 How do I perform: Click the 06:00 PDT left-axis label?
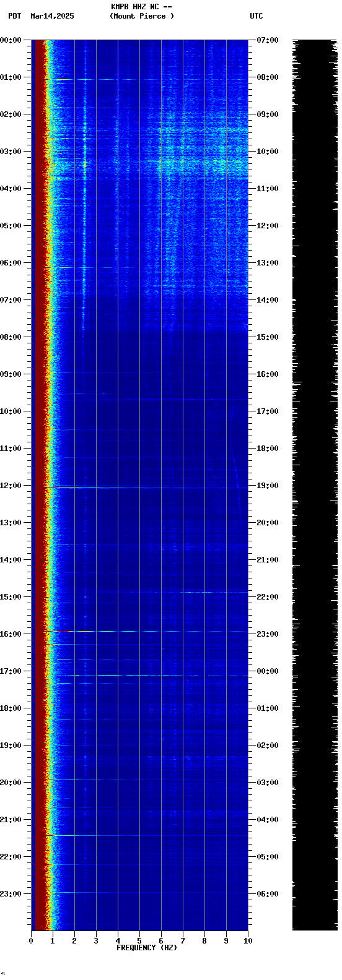pyautogui.click(x=11, y=263)
